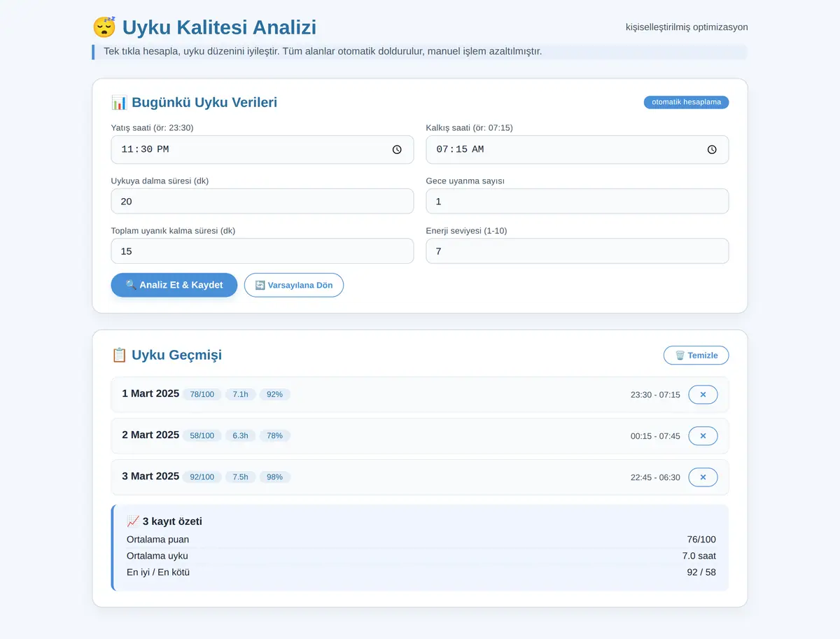Image resolution: width=840 pixels, height=639 pixels.
Task: Click the Ortalama uyku label
Action: pos(157,556)
